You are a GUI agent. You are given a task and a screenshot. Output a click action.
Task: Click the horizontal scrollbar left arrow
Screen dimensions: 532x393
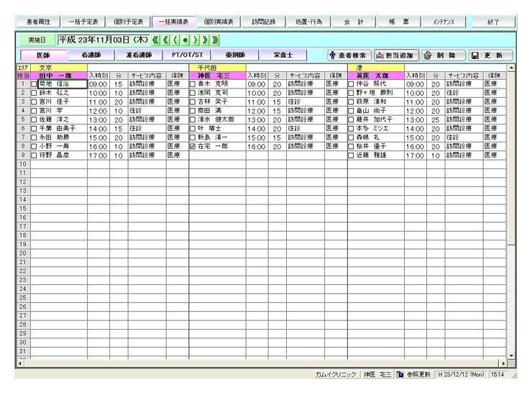20,363
